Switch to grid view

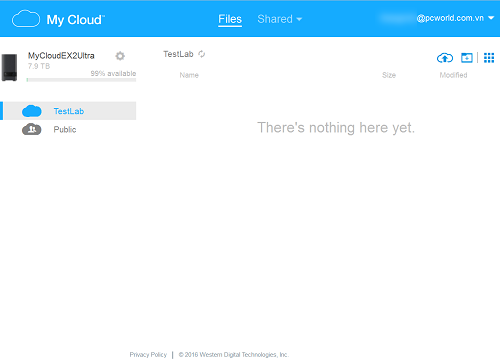pos(489,58)
